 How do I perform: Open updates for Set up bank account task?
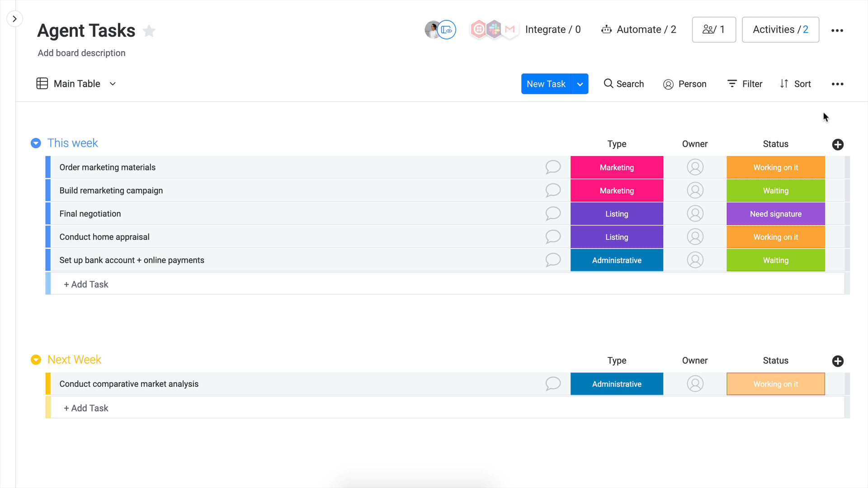552,260
